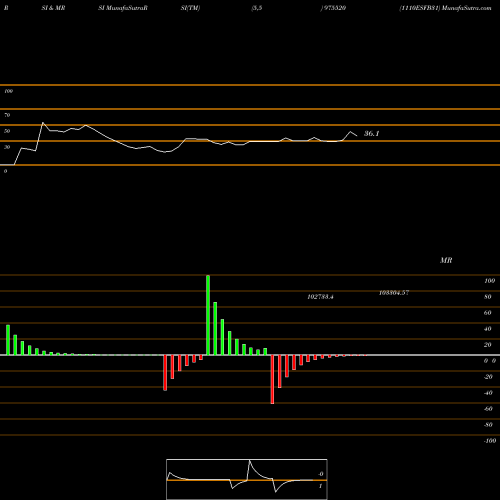The height and width of the screenshot is (500, 500).
Task: Open the mini overview chart at bottom
Action: (247, 479)
